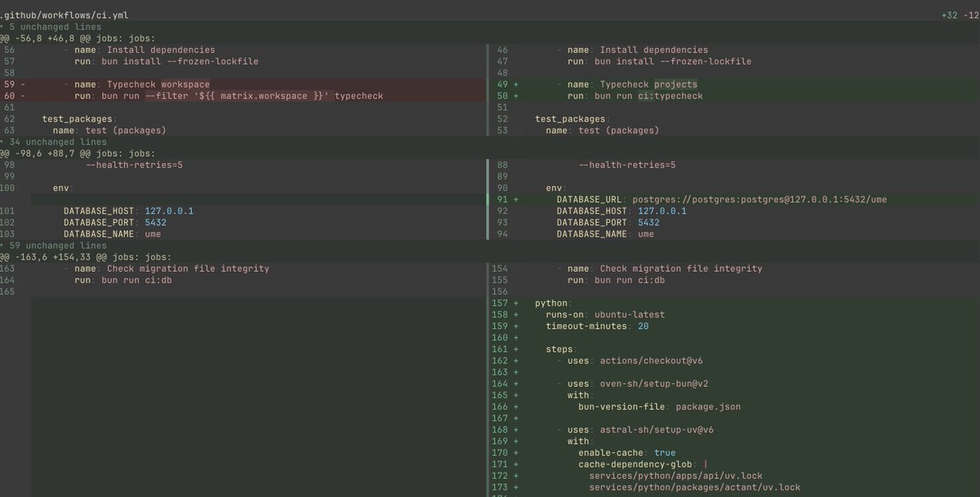The height and width of the screenshot is (497, 980).
Task: Click removed line with "--filter" typecheck command
Action: 229,95
